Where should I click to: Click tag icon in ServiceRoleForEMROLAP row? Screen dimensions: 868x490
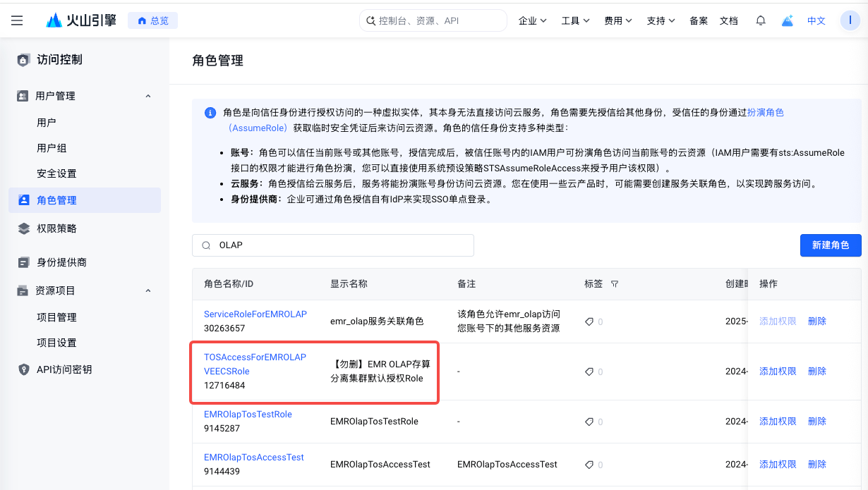point(589,321)
